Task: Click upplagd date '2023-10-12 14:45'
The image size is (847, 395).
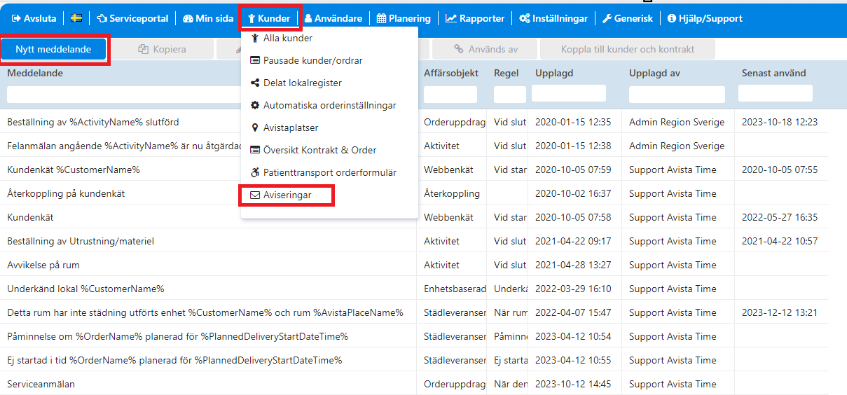Action: 573,384
